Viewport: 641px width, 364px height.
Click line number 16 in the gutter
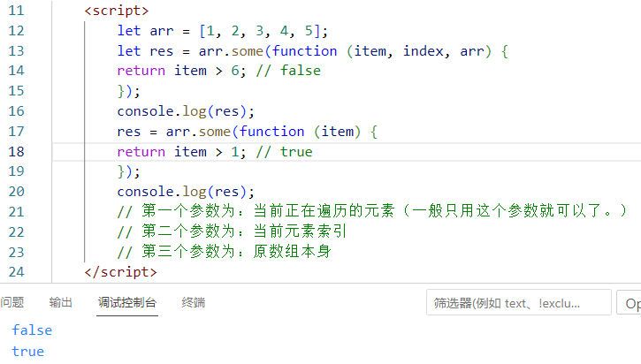16,111
